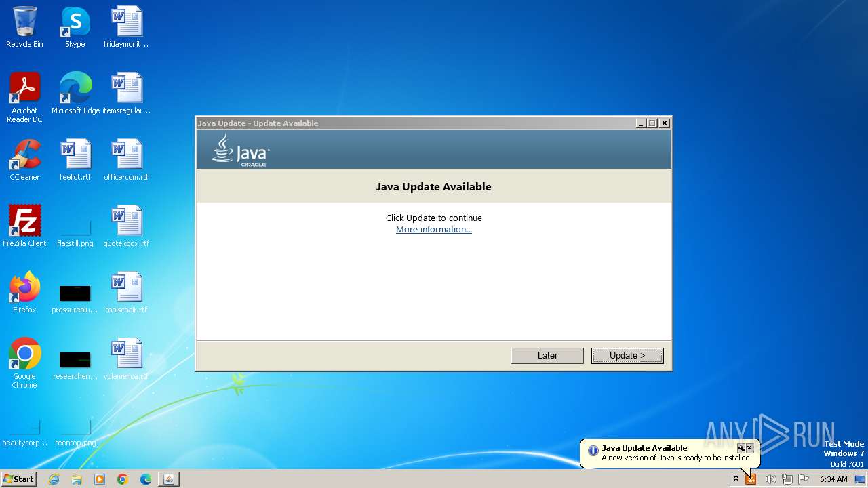Click Chrome icon in the taskbar
The height and width of the screenshot is (488, 868).
coord(123,479)
